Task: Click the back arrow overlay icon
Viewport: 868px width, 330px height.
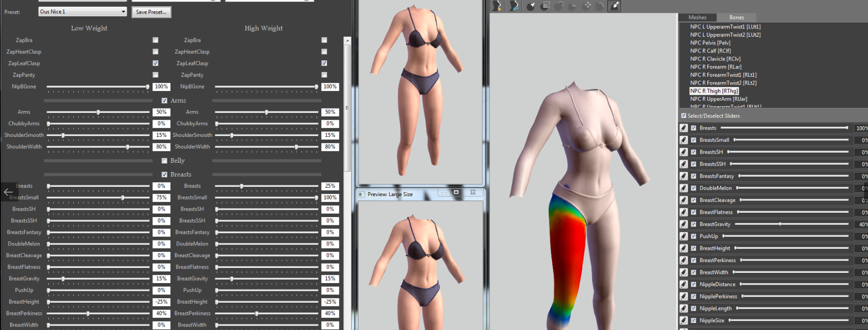Action: 8,192
